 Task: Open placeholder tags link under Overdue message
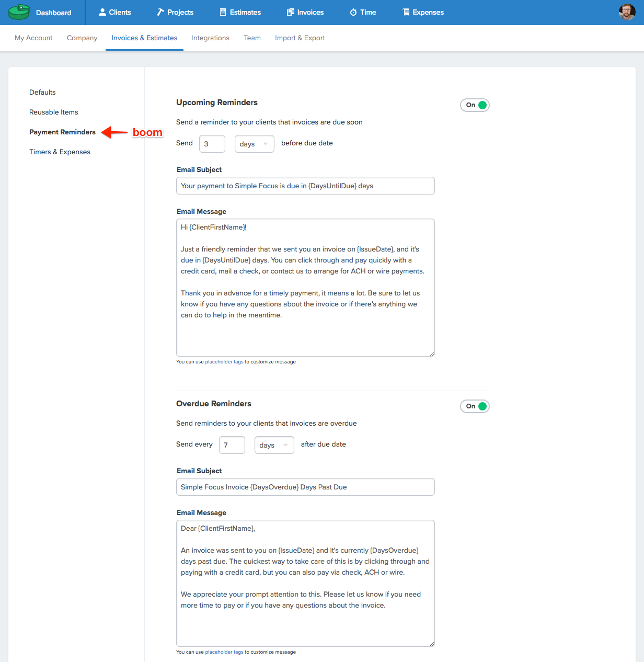[224, 652]
